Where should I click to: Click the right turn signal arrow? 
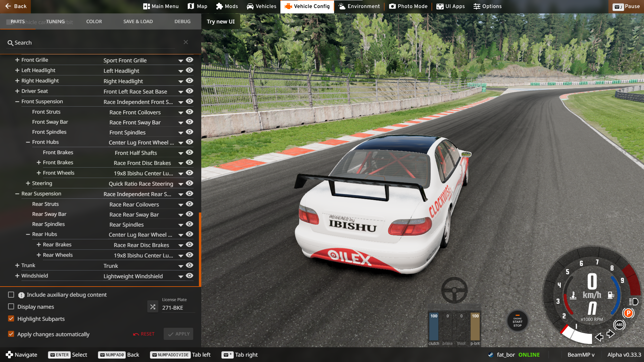pos(610,334)
